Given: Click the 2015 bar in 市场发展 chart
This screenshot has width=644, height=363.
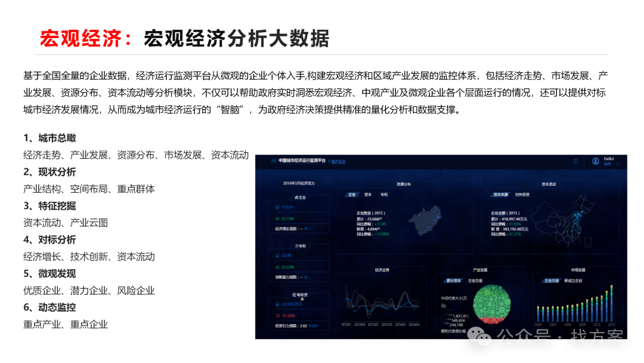Looking at the screenshot, I should click(611, 303).
